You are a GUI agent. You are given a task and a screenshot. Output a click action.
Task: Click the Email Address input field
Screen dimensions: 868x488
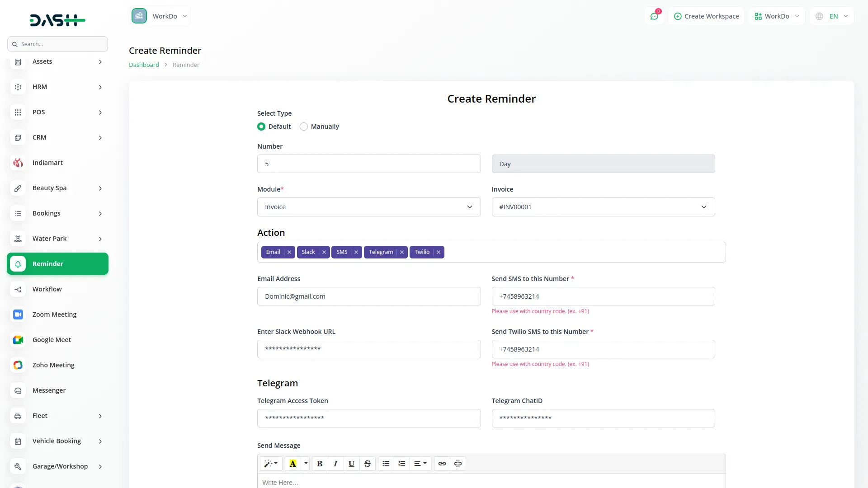click(x=368, y=296)
